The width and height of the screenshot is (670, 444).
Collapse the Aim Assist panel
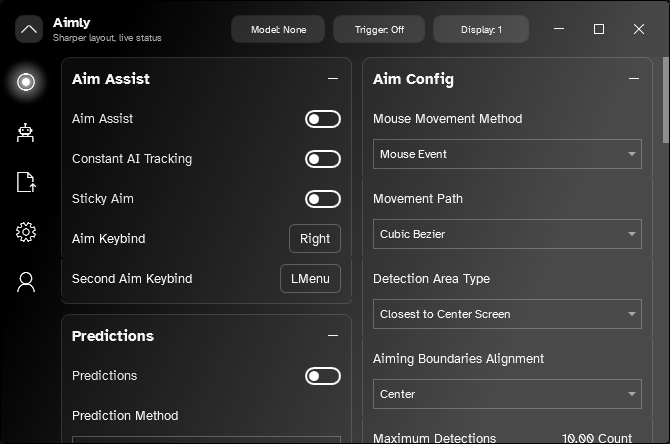click(333, 79)
